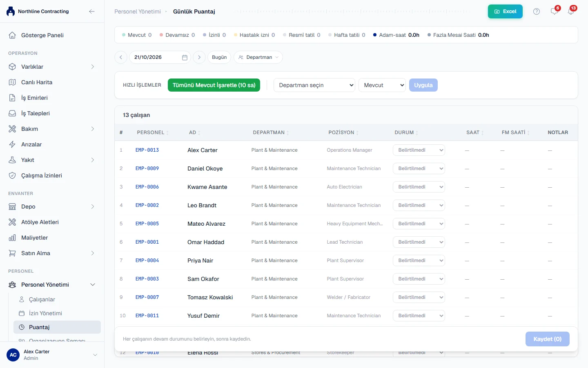The image size is (588, 368).
Task: Click Personel Yönetimi people icon
Action: click(12, 285)
